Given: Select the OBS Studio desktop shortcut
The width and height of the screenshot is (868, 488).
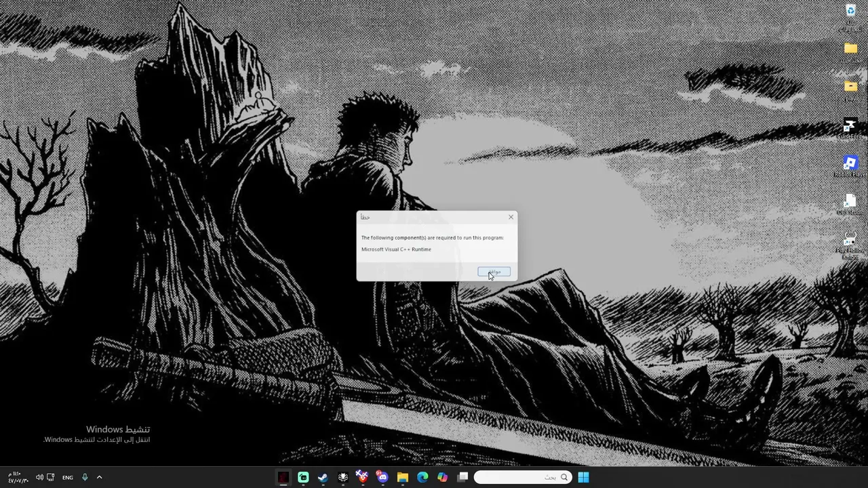Looking at the screenshot, I should (850, 205).
